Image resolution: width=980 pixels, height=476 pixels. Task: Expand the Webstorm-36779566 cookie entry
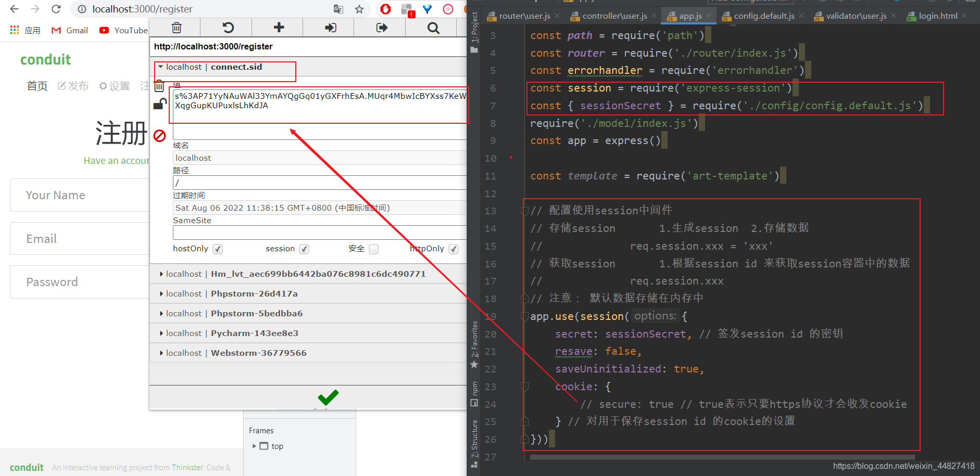click(161, 353)
